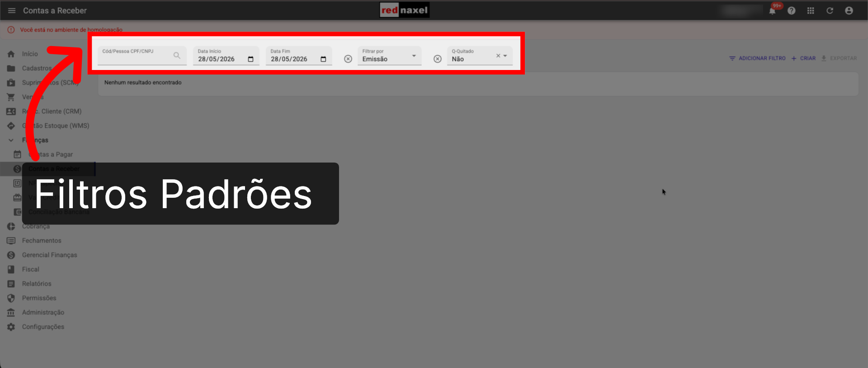
Task: Open the user account icon
Action: pyautogui.click(x=849, y=11)
